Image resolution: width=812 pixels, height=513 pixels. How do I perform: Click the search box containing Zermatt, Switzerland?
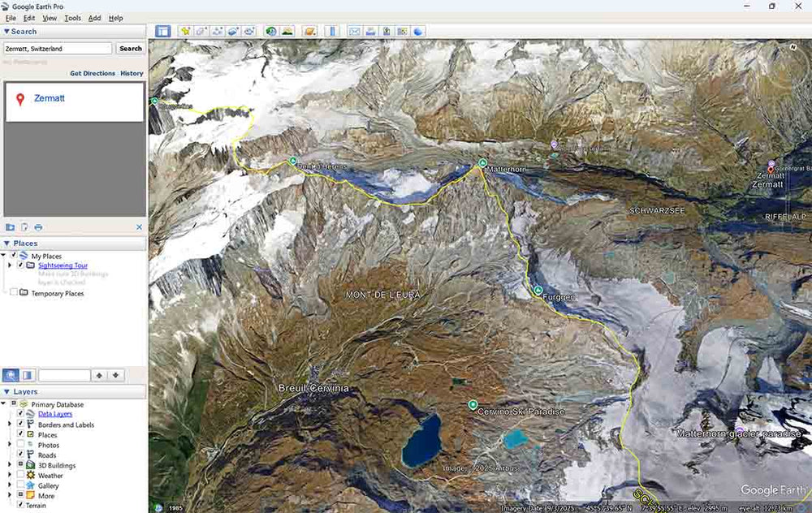pyautogui.click(x=58, y=48)
